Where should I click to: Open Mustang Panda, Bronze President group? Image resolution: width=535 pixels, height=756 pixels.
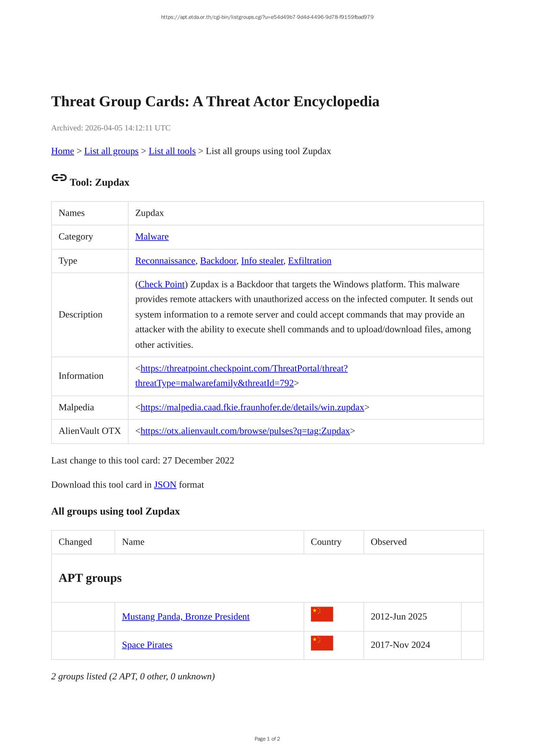coord(186,617)
